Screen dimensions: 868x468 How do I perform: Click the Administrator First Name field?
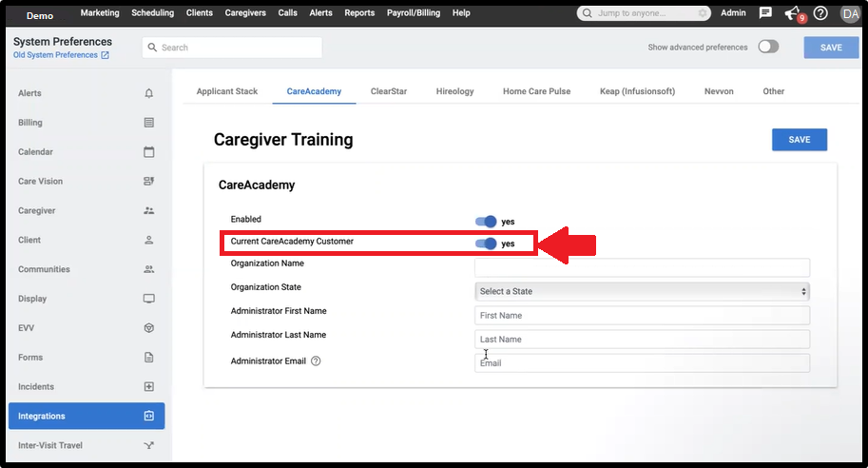(642, 315)
